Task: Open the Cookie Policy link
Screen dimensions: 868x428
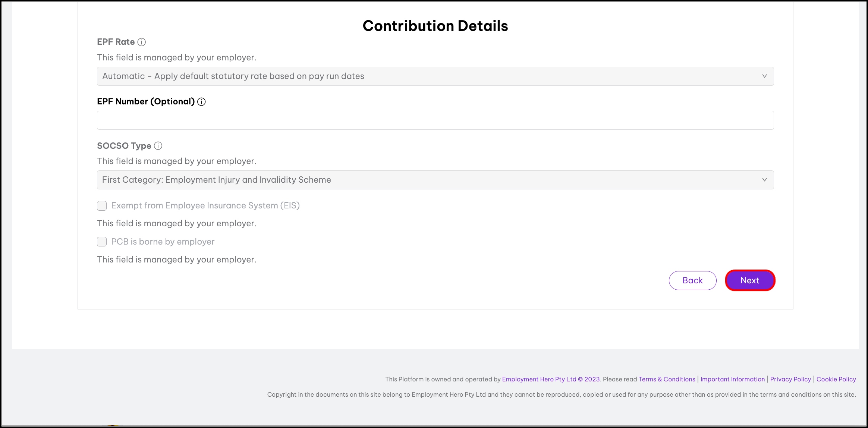Action: pos(836,379)
